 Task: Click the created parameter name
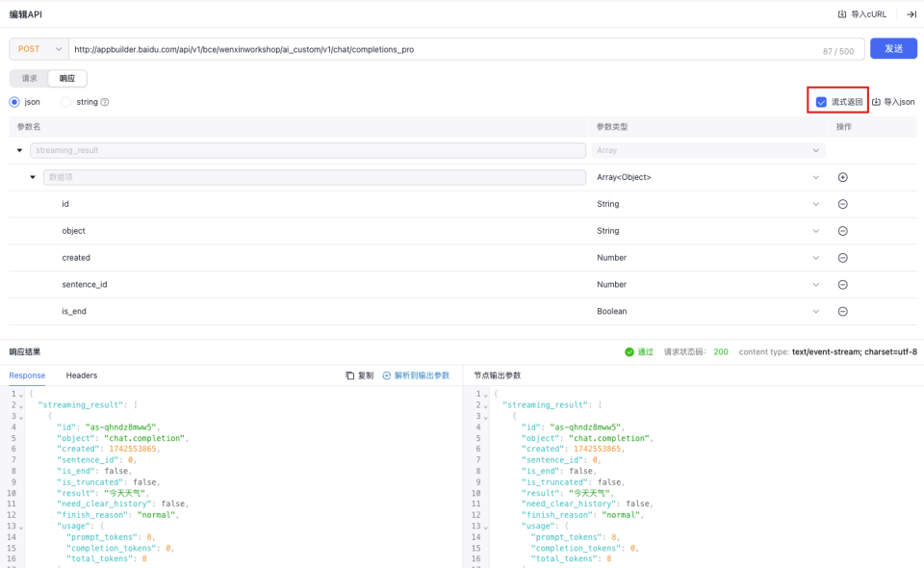76,257
